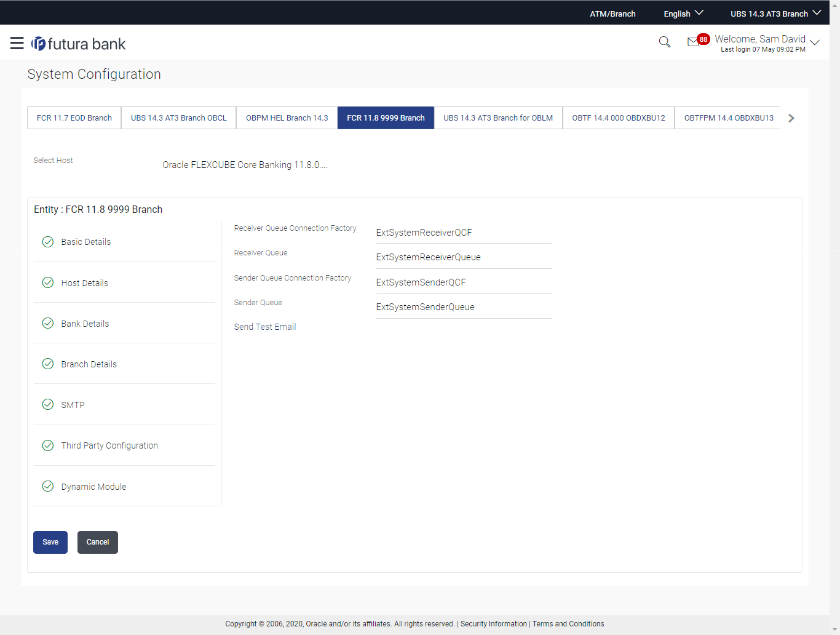Viewport: 840px width, 635px height.
Task: Click the Select Host label
Action: 53,161
